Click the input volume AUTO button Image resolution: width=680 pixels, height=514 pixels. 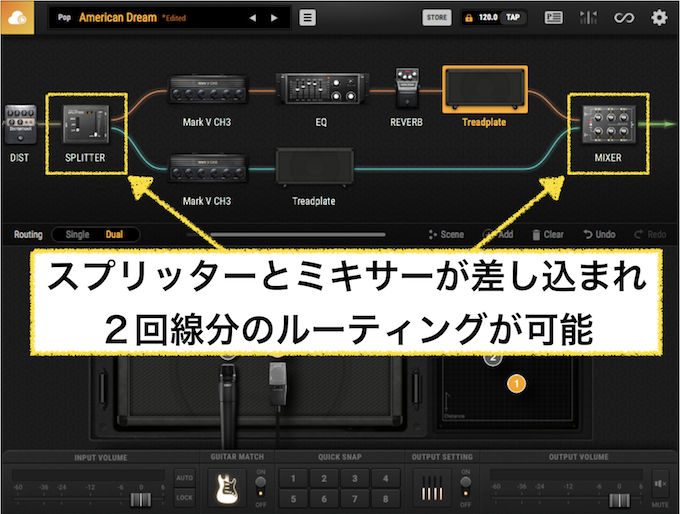click(184, 478)
